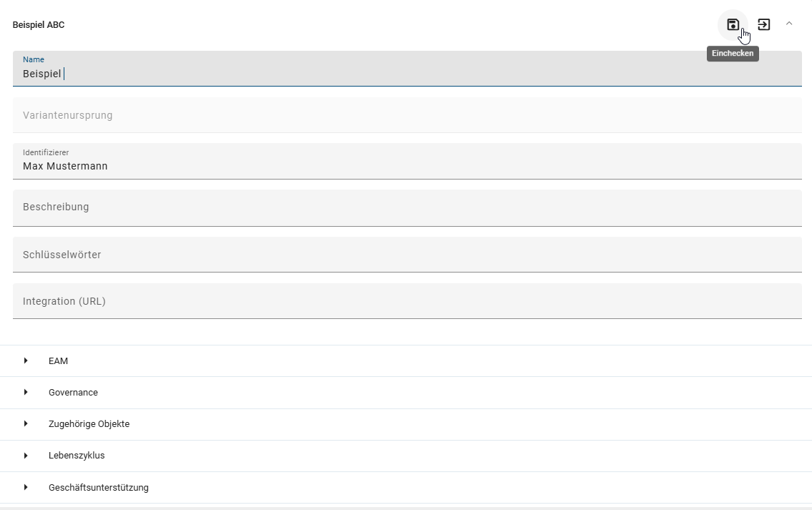Expand the EAM section arrow

pyautogui.click(x=26, y=361)
